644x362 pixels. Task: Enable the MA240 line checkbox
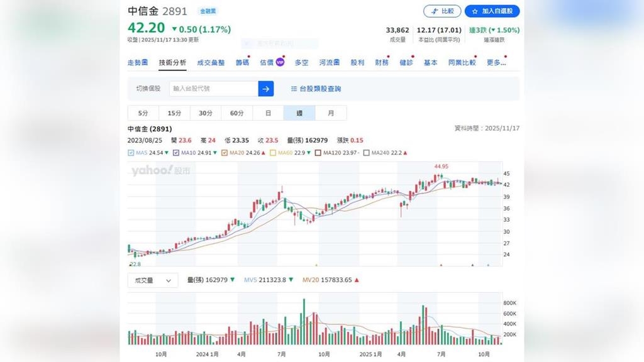[x=367, y=153]
